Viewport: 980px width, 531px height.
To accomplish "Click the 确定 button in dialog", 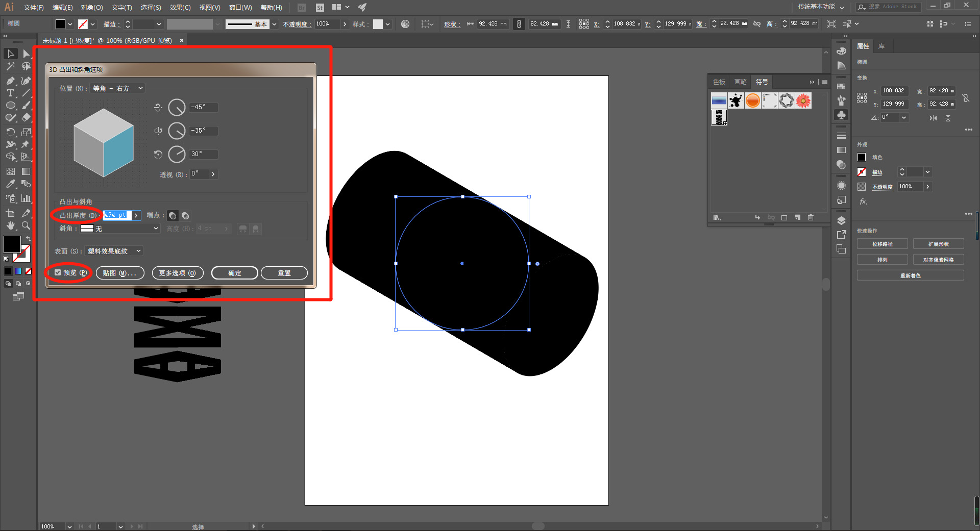I will (x=235, y=273).
